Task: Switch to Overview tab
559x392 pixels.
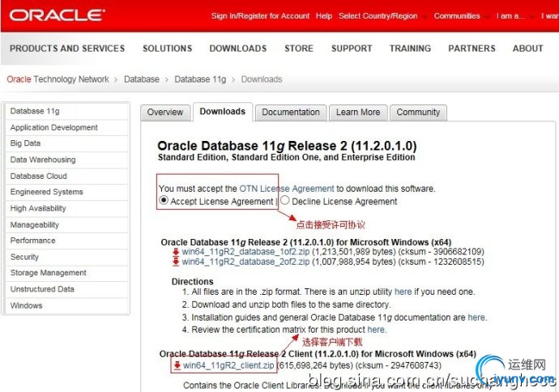Action: pos(165,113)
